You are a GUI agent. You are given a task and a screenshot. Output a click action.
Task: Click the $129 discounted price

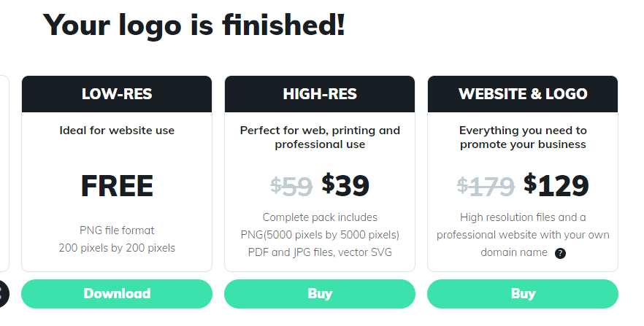click(556, 185)
